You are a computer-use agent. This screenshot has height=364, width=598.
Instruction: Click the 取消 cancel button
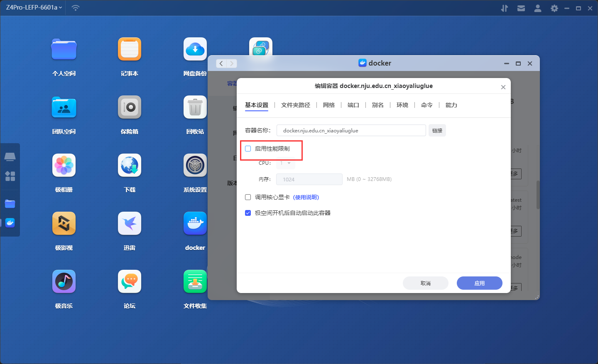click(x=425, y=283)
